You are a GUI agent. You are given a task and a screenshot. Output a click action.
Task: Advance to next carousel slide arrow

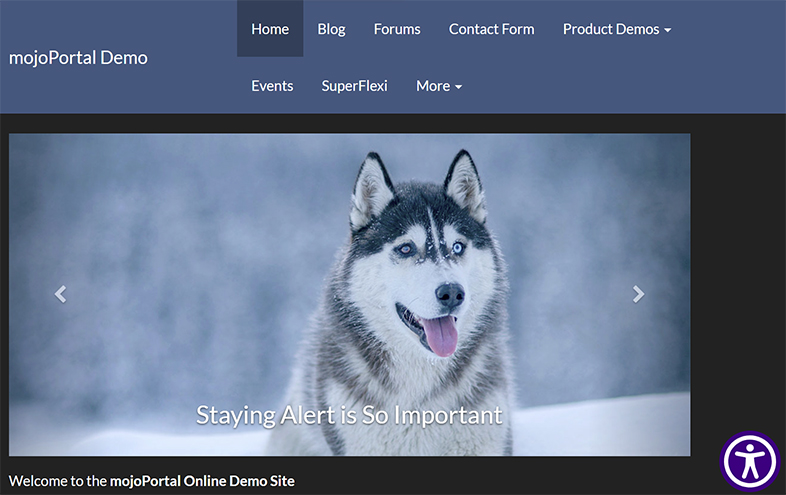point(638,294)
